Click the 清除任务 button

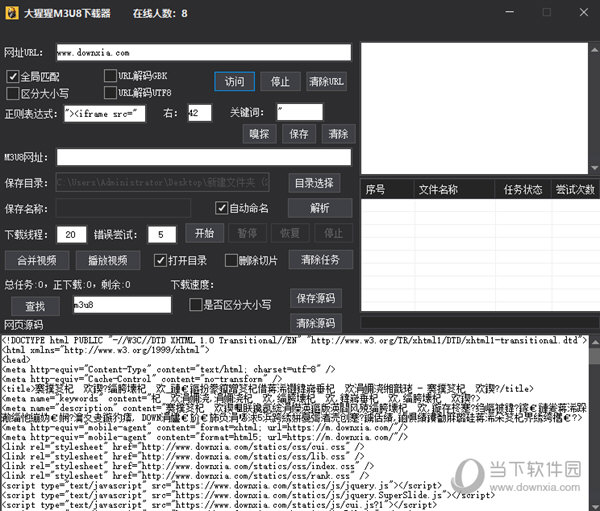pyautogui.click(x=321, y=260)
